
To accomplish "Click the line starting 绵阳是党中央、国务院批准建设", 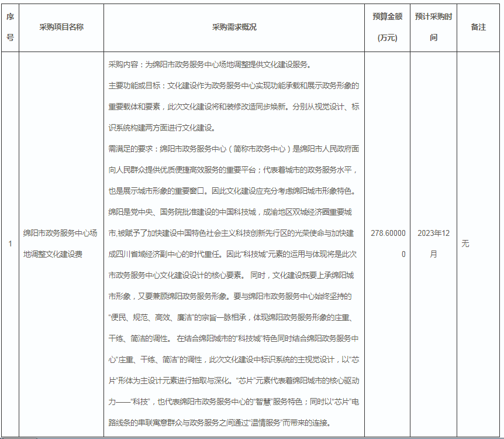I will coord(233,212).
